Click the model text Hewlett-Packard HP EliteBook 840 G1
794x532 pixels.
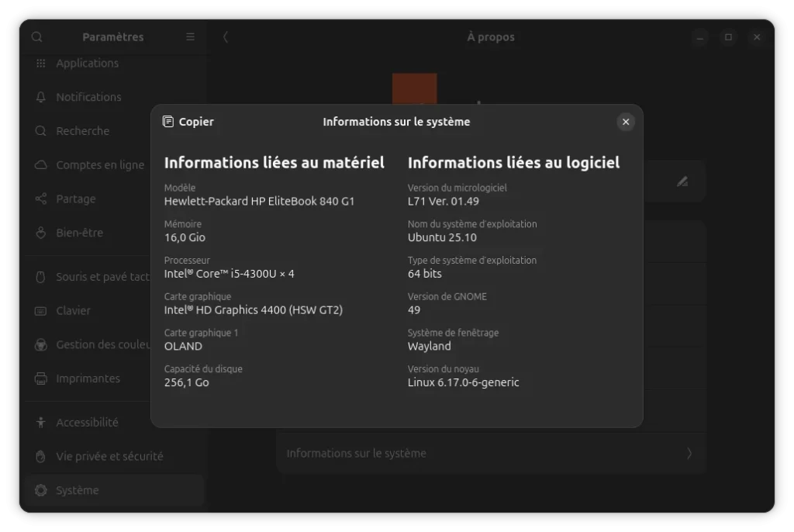pyautogui.click(x=259, y=201)
